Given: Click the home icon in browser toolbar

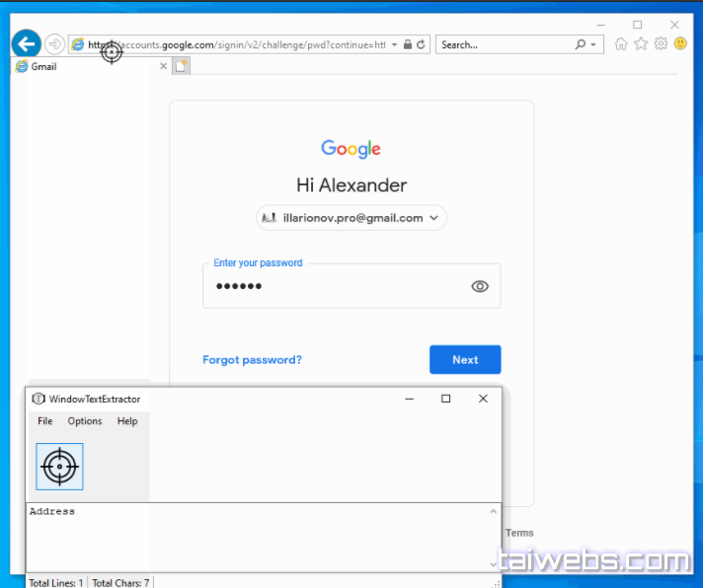Looking at the screenshot, I should pyautogui.click(x=621, y=44).
